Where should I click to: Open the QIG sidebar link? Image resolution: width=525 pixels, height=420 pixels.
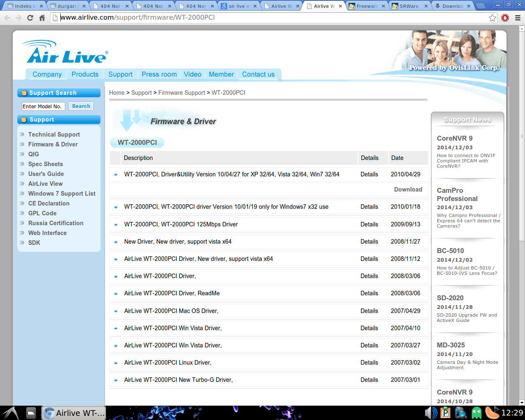pyautogui.click(x=34, y=154)
